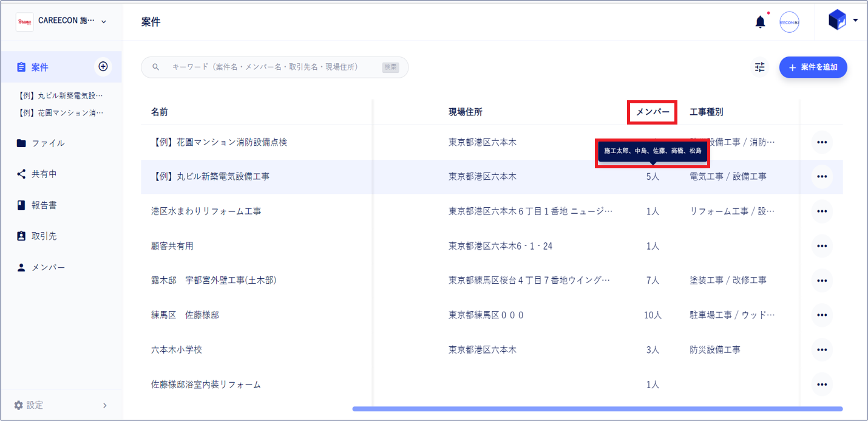Click the 案件 clipboard icon
The height and width of the screenshot is (421, 868).
tap(21, 67)
